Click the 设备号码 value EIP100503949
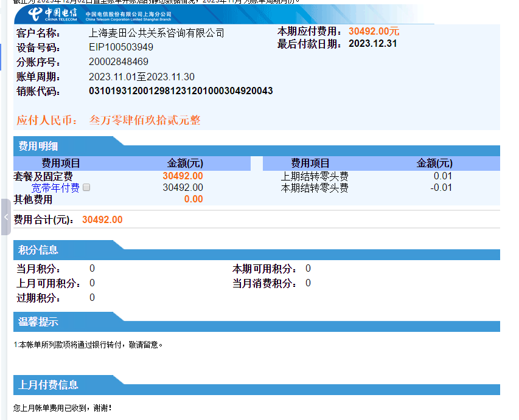The height and width of the screenshot is (420, 519). tap(121, 47)
